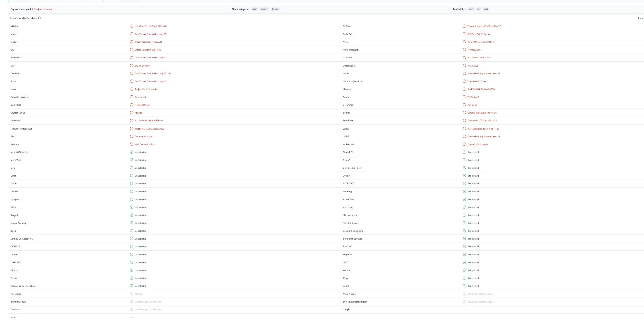Click the 'msil' family label tag
644x332 pixels.
pyautogui.click(x=486, y=9)
